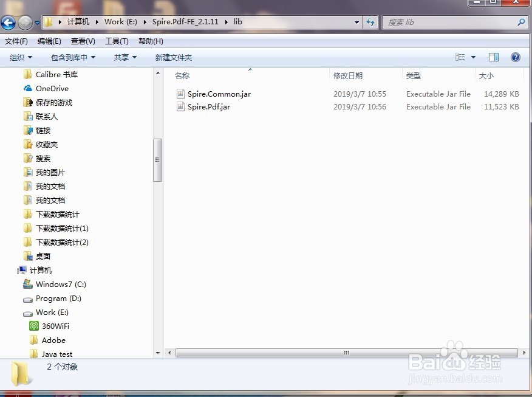532x397 pixels.
Task: Select Spire.Pdf-FE_2.1.11 breadcrumb segment
Action: click(x=185, y=22)
